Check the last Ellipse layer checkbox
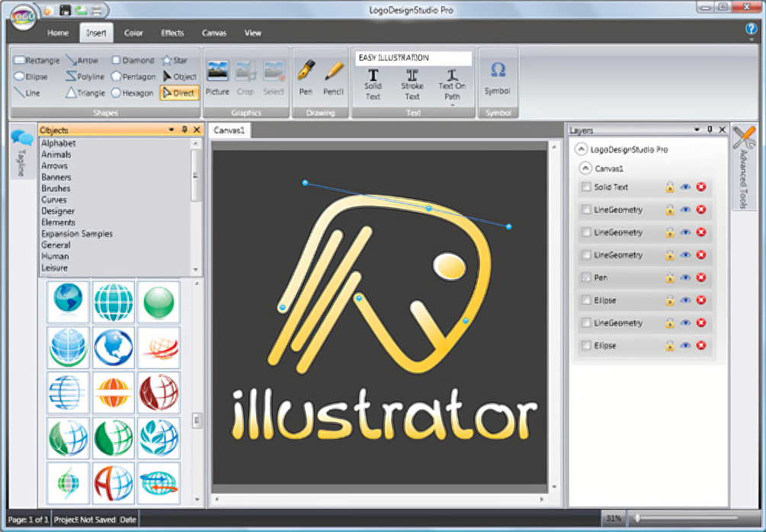The width and height of the screenshot is (766, 532). 586,345
